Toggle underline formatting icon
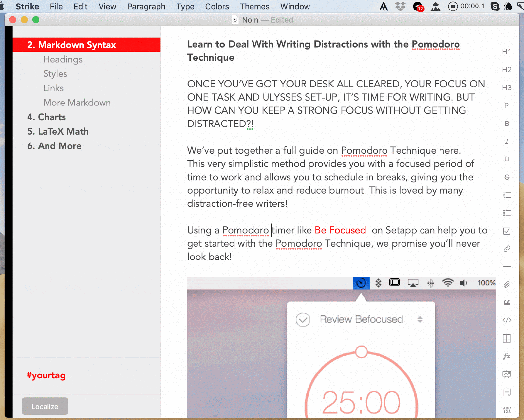The image size is (524, 420). (506, 159)
